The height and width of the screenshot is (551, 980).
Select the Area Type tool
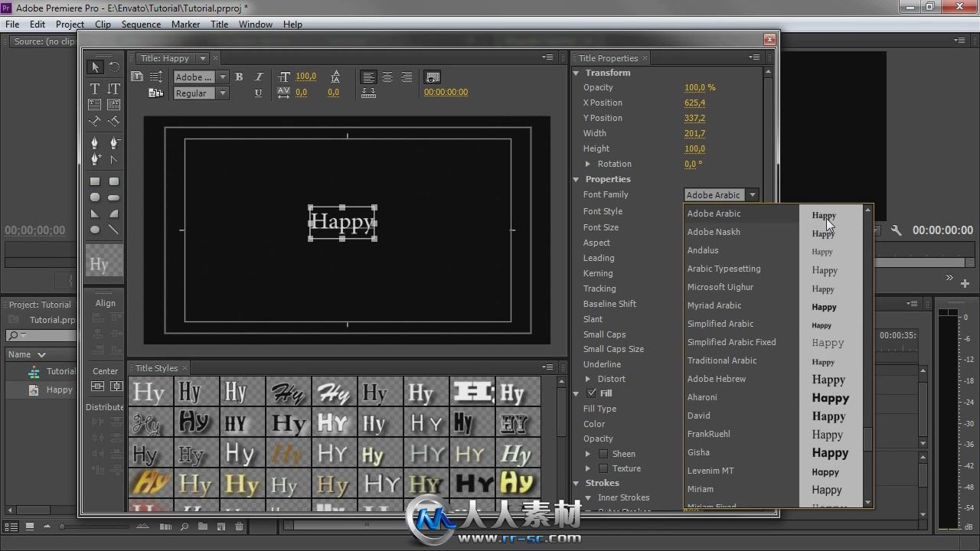(x=95, y=104)
